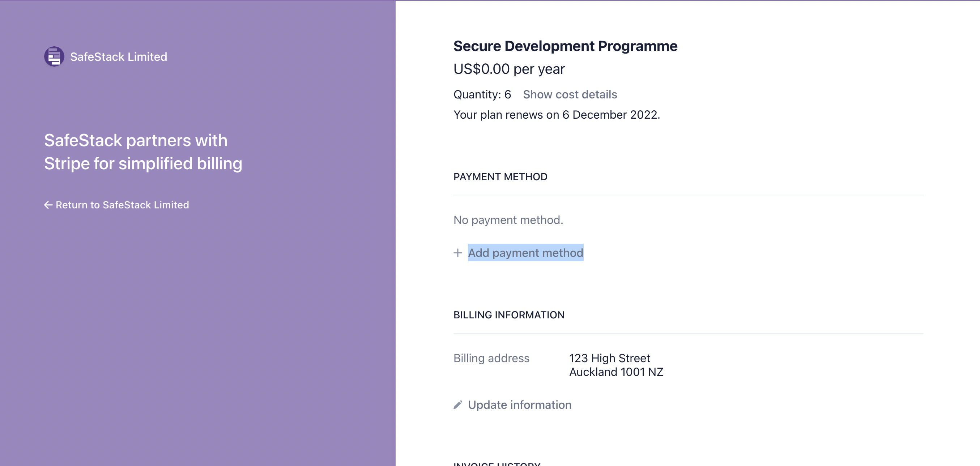The width and height of the screenshot is (980, 466).
Task: Expand Show cost details
Action: [x=570, y=94]
